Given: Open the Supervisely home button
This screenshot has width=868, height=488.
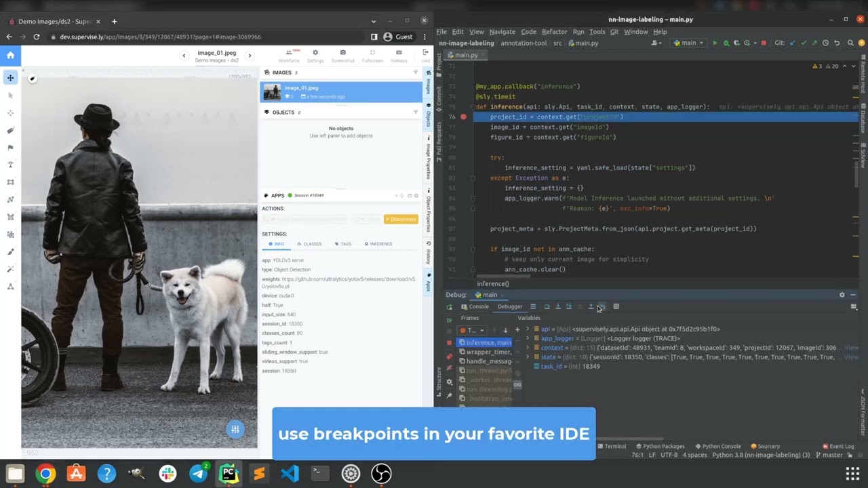Looking at the screenshot, I should (10, 55).
